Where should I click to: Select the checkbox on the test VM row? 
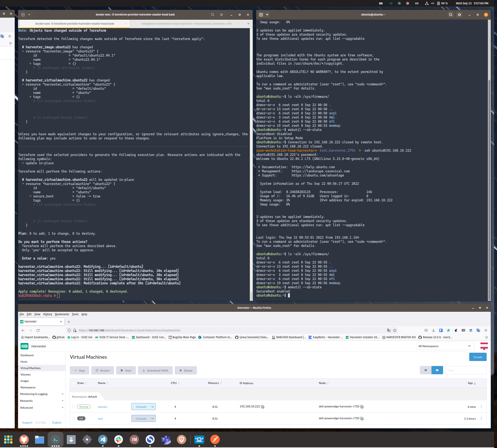click(74, 418)
